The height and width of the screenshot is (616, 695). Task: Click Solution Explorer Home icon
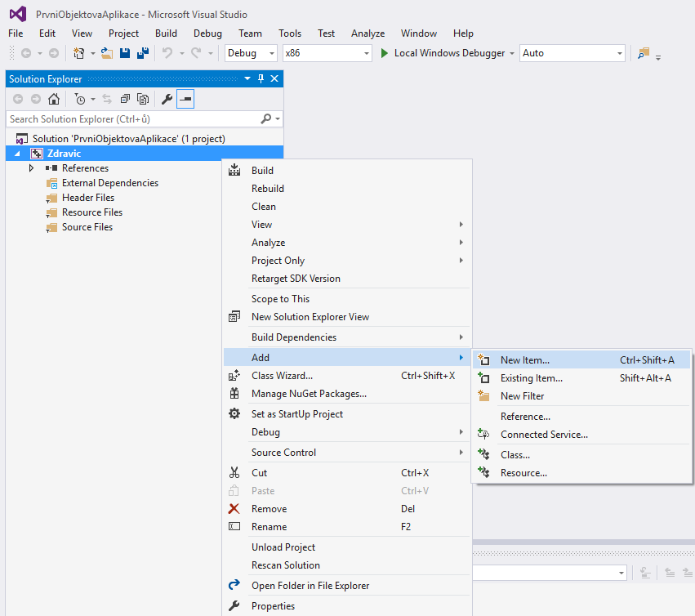(54, 99)
